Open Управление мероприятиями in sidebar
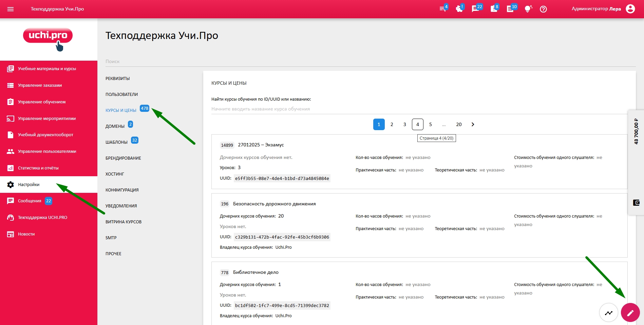This screenshot has height=325, width=644. click(49, 119)
